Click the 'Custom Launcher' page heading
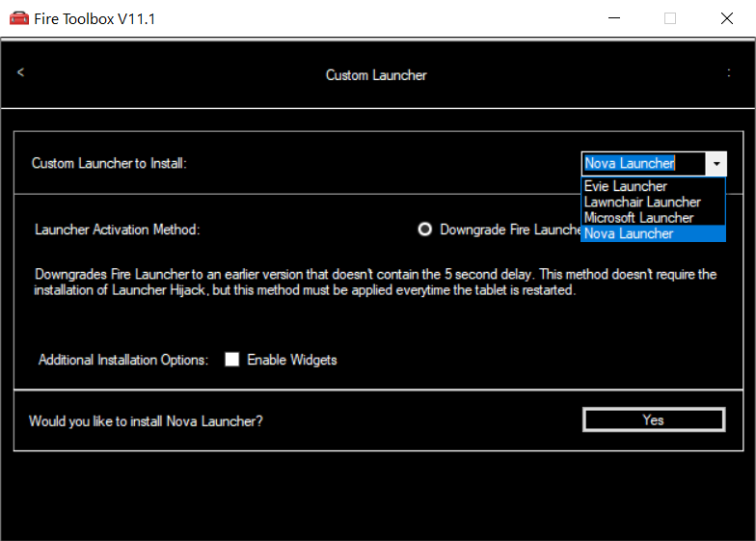This screenshot has width=756, height=541. click(376, 75)
